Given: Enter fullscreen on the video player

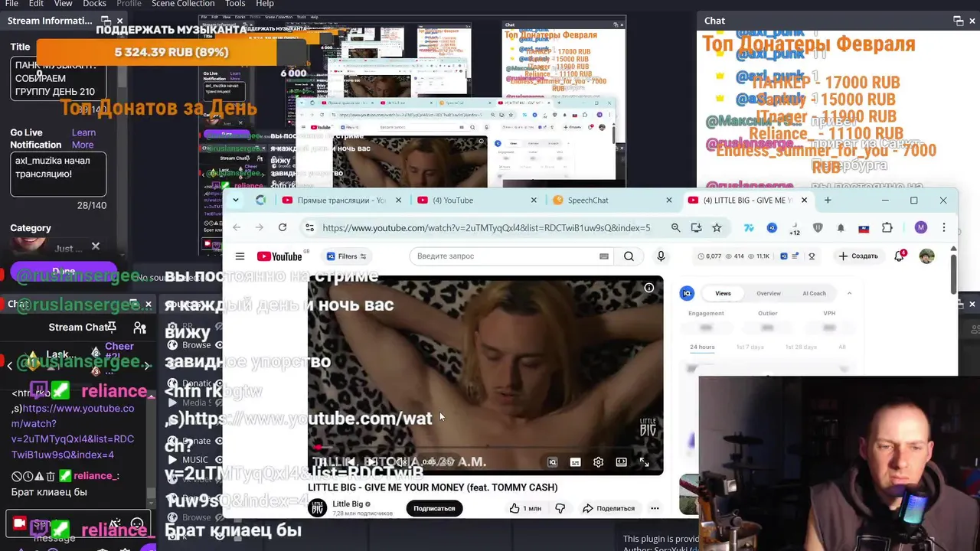Looking at the screenshot, I should tap(644, 462).
